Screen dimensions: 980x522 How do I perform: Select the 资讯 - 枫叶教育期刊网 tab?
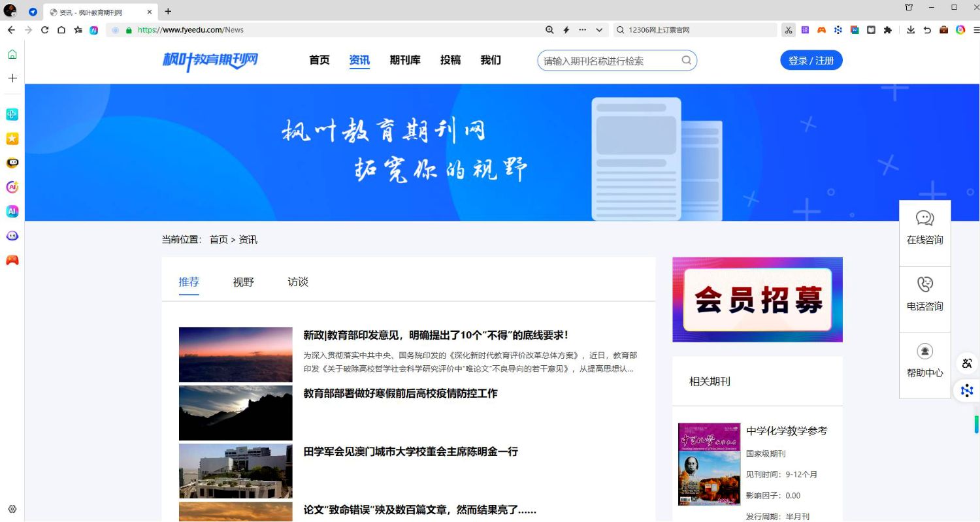[100, 12]
